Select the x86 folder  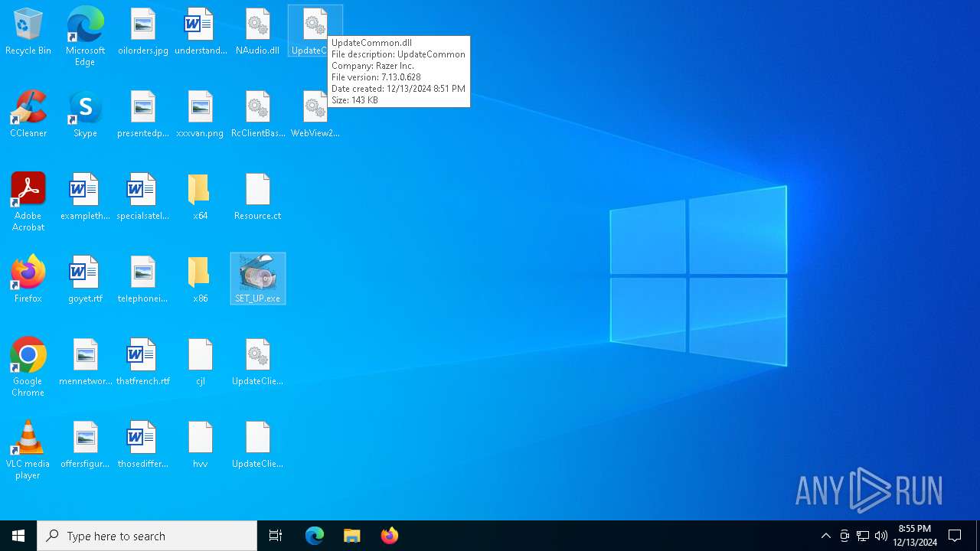201,279
